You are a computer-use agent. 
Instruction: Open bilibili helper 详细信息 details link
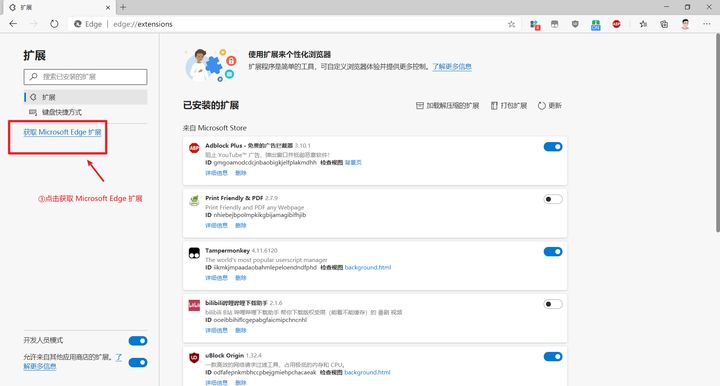pos(216,330)
